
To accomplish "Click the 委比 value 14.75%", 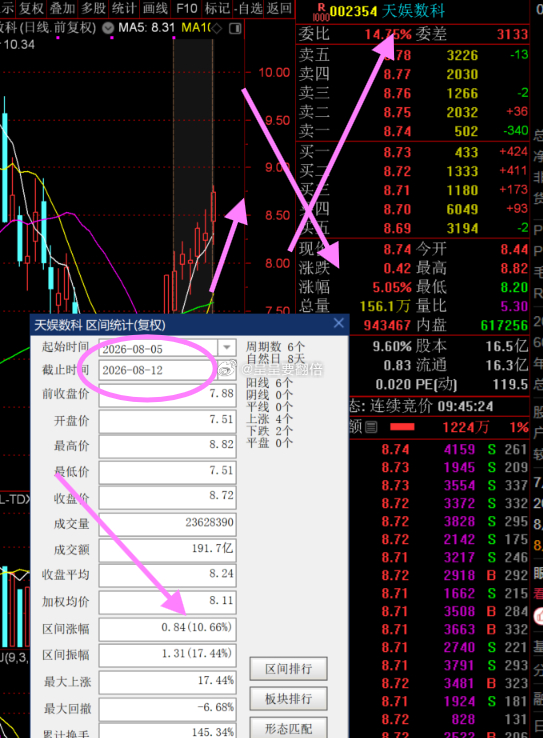I will 388,34.
